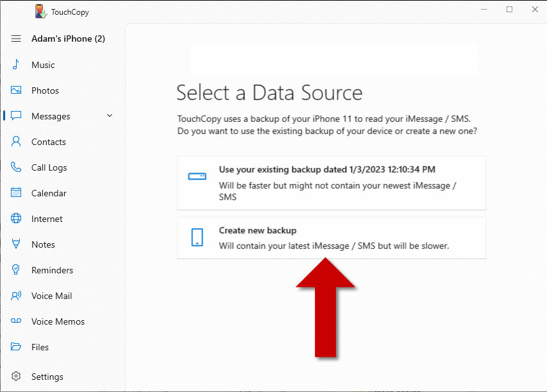Click the backup drive icon
This screenshot has width=547, height=392.
197,176
